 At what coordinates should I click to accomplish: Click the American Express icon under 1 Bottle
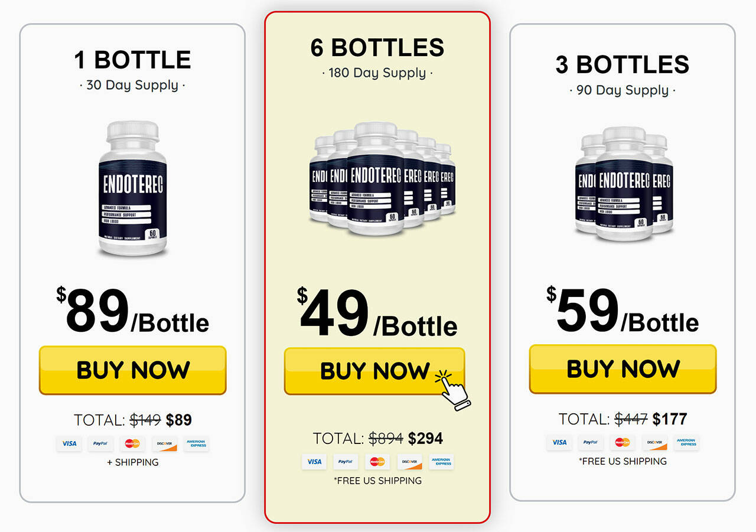[196, 443]
